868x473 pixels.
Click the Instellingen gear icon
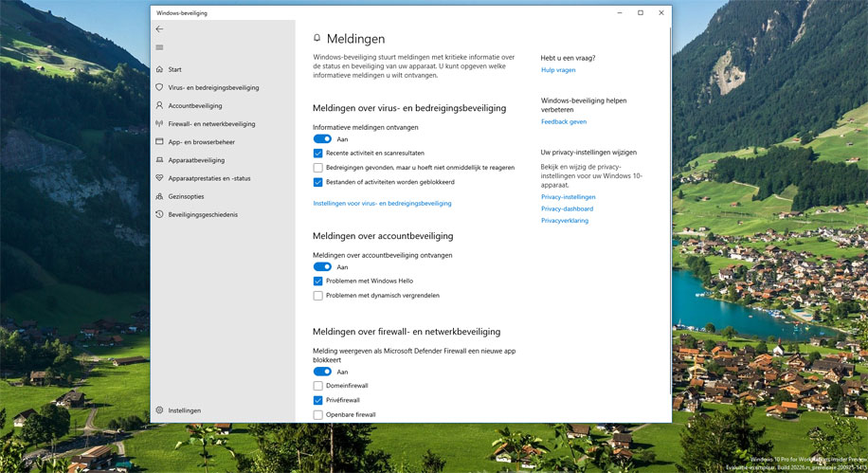[x=159, y=410]
